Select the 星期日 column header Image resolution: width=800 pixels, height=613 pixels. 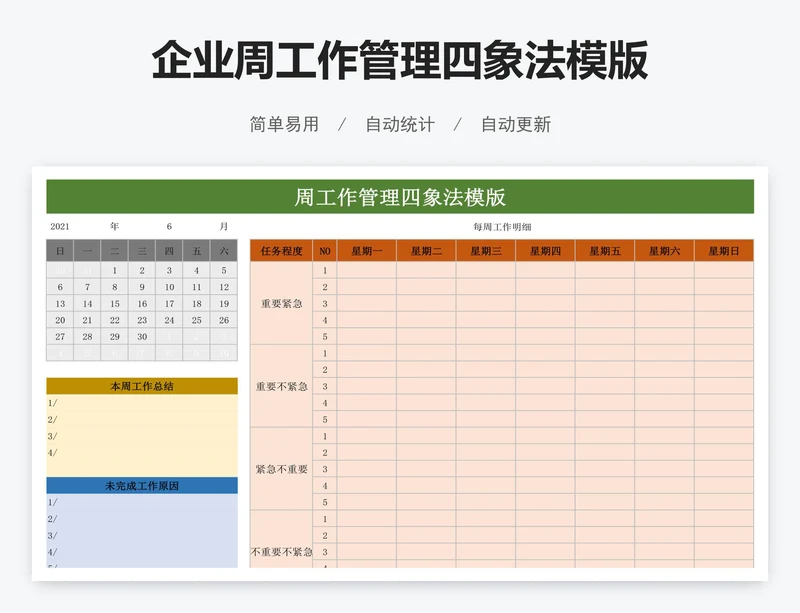pos(724,251)
